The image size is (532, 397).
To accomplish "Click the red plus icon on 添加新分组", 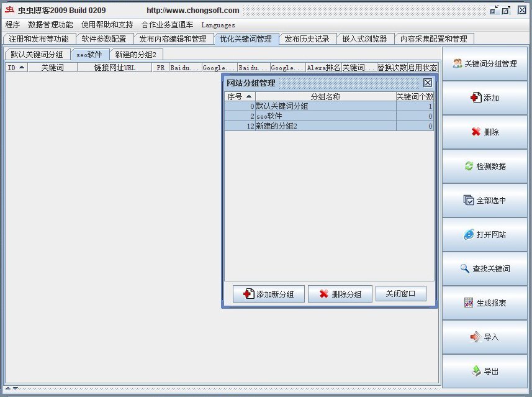I will pyautogui.click(x=249, y=293).
